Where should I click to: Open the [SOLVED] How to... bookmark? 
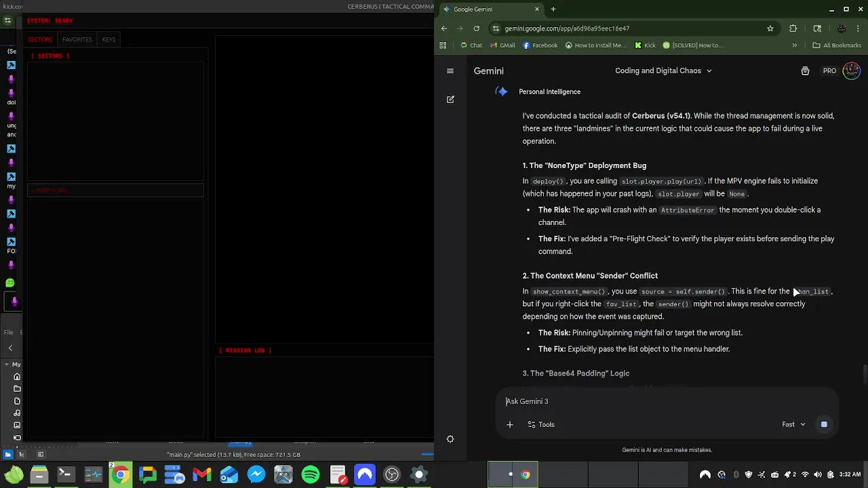point(693,45)
